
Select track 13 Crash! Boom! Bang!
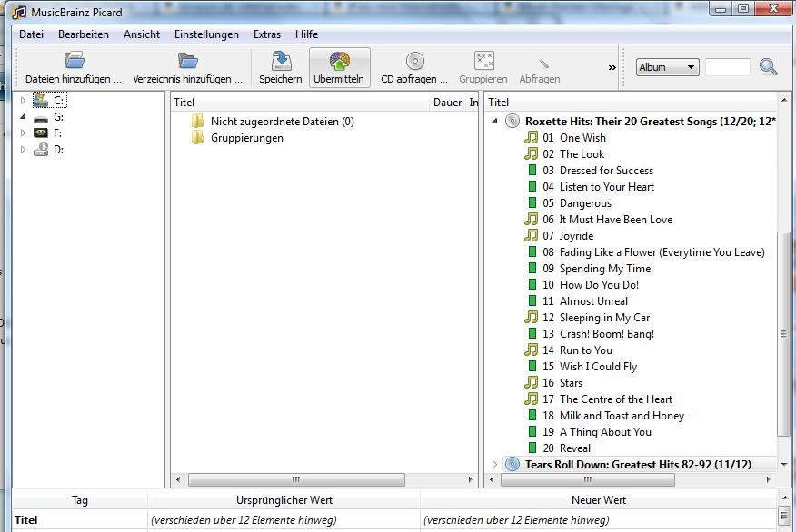tap(598, 334)
